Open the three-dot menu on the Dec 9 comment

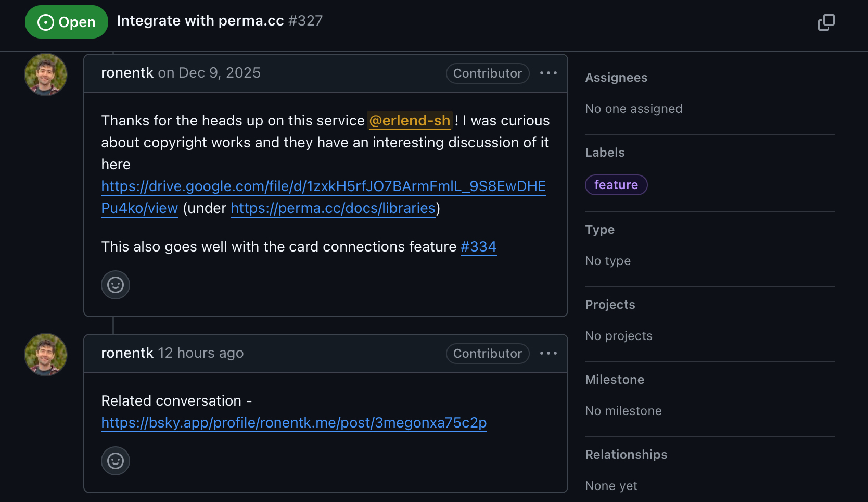click(548, 73)
